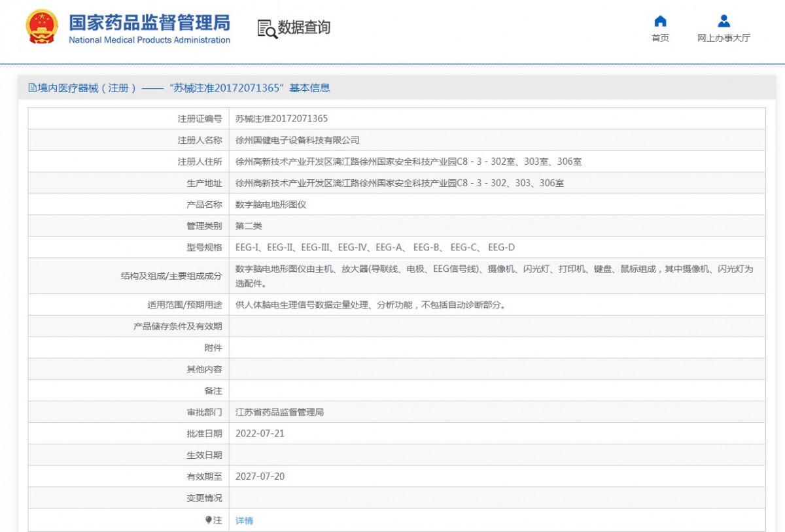Select approval date 2022-07-21

click(260, 434)
